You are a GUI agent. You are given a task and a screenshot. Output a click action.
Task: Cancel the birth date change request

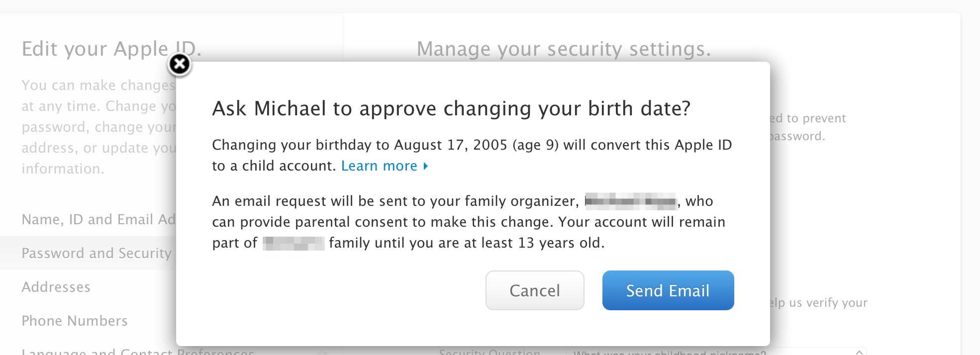point(534,290)
